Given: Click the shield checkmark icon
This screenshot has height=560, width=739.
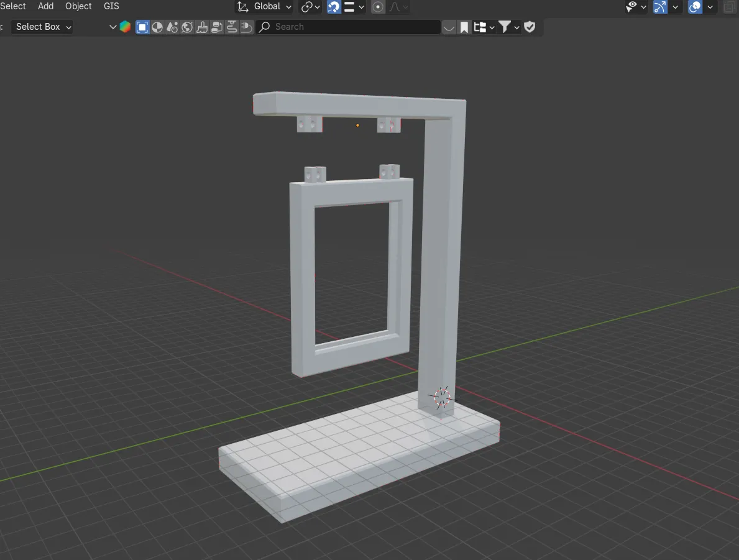Looking at the screenshot, I should coord(530,27).
